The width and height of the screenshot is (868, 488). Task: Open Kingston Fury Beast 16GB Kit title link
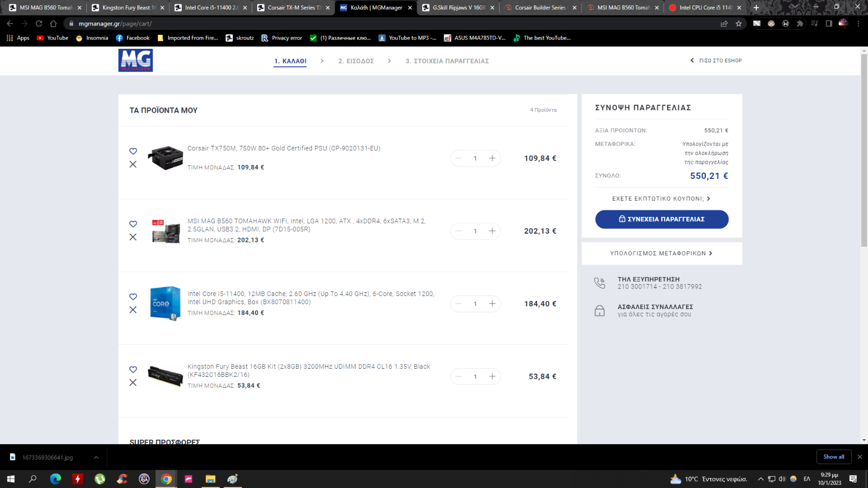(x=309, y=370)
